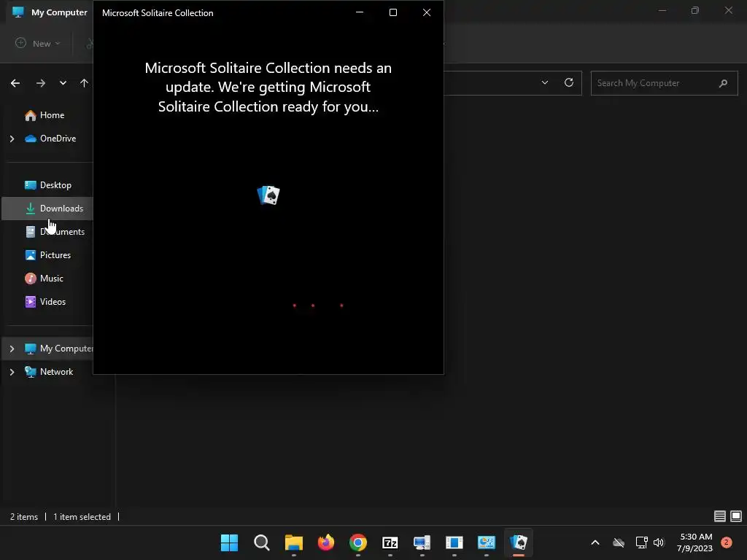Image resolution: width=747 pixels, height=560 pixels.
Task: Open taskbar Search
Action: [x=262, y=542]
